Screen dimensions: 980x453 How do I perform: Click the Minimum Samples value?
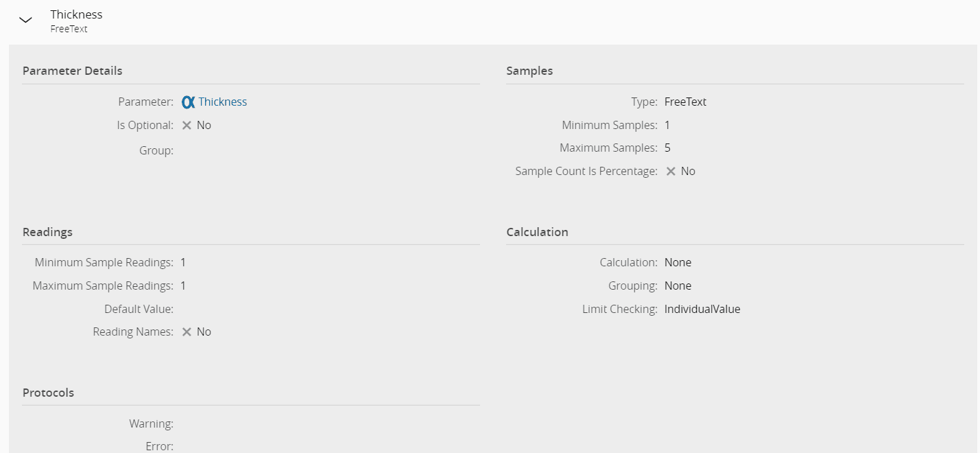click(667, 126)
